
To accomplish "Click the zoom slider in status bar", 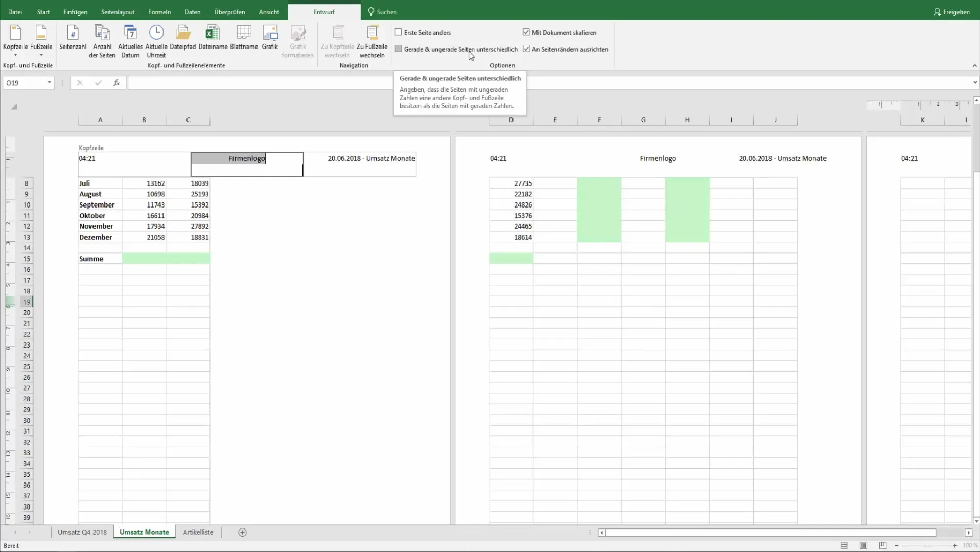I will 926,546.
